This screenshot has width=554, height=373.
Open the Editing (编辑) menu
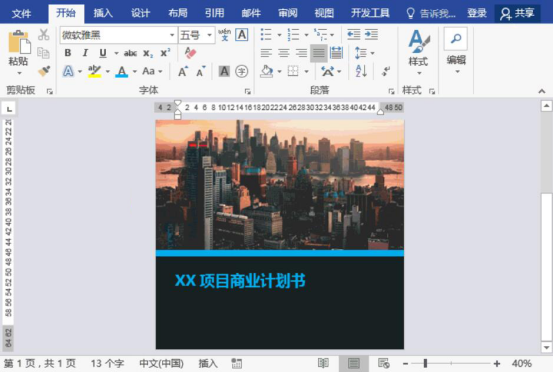(456, 51)
